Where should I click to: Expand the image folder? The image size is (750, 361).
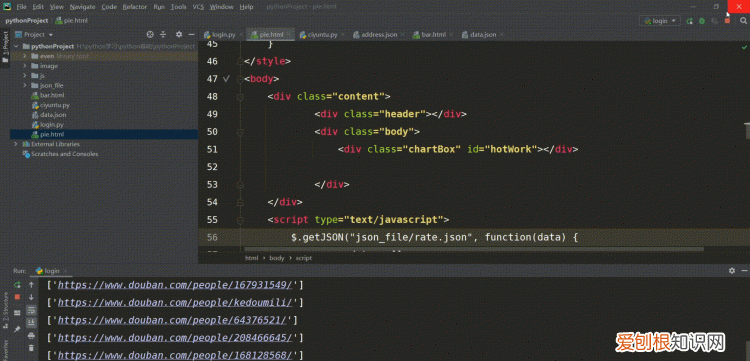(x=24, y=66)
